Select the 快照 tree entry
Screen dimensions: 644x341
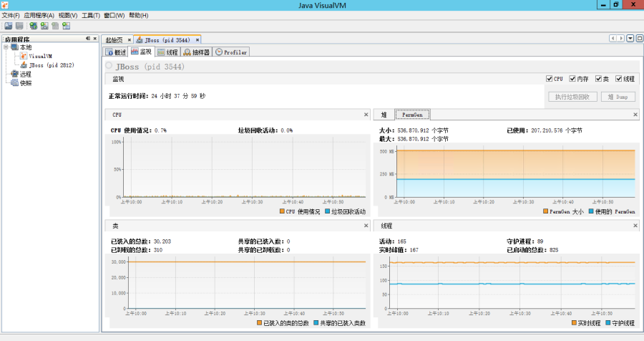coord(26,82)
